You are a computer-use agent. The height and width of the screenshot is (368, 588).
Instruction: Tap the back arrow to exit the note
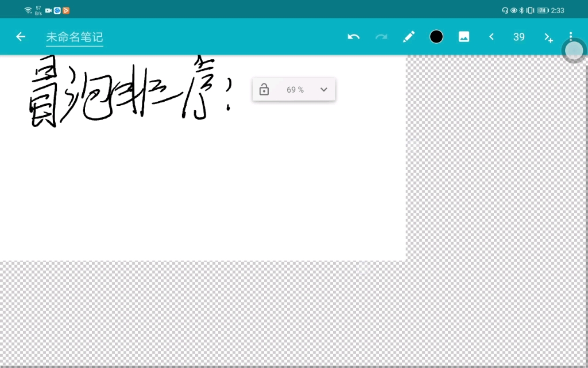(21, 37)
